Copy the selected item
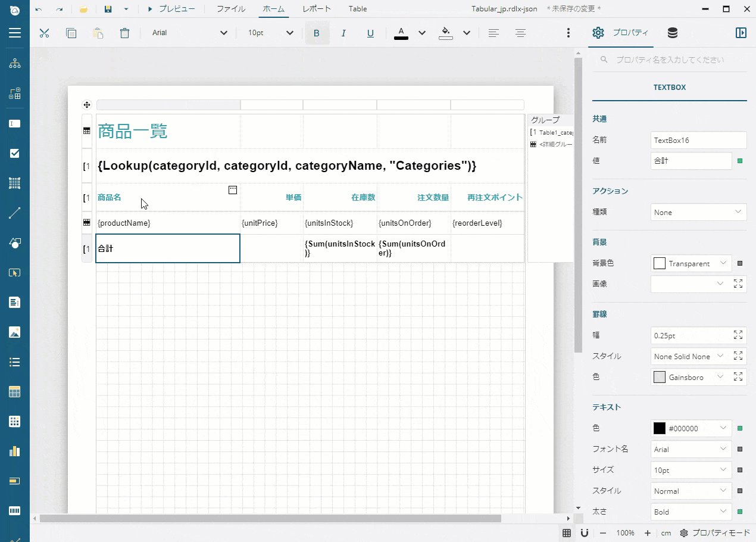Viewport: 756px width, 542px height. click(x=71, y=33)
